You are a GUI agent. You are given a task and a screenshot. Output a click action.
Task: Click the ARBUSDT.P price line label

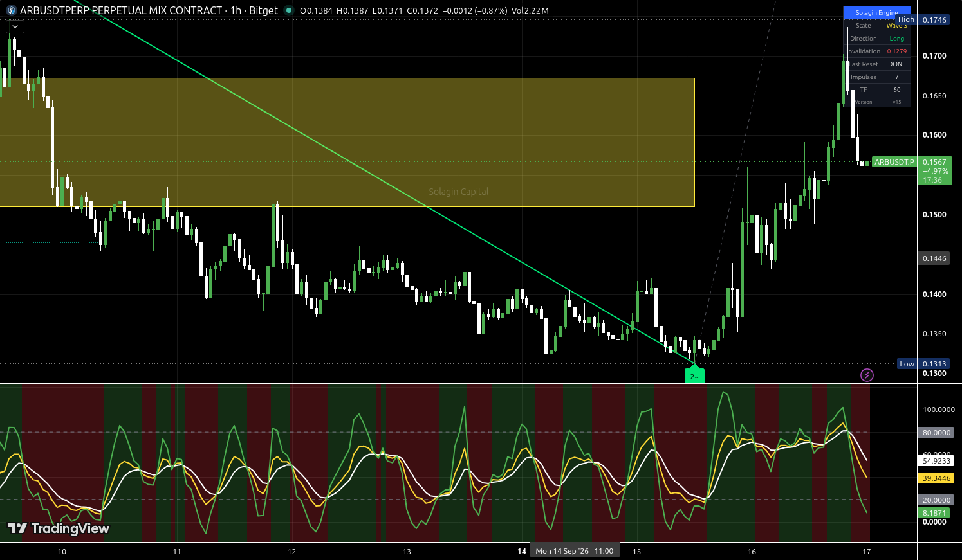[894, 162]
